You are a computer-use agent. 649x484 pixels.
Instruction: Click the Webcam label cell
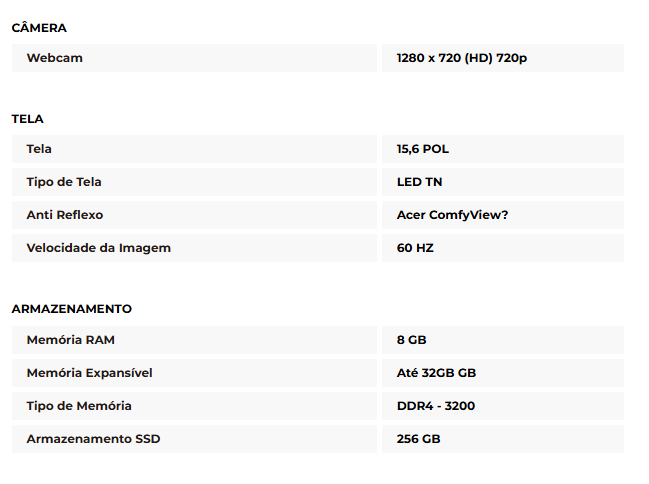pyautogui.click(x=194, y=58)
